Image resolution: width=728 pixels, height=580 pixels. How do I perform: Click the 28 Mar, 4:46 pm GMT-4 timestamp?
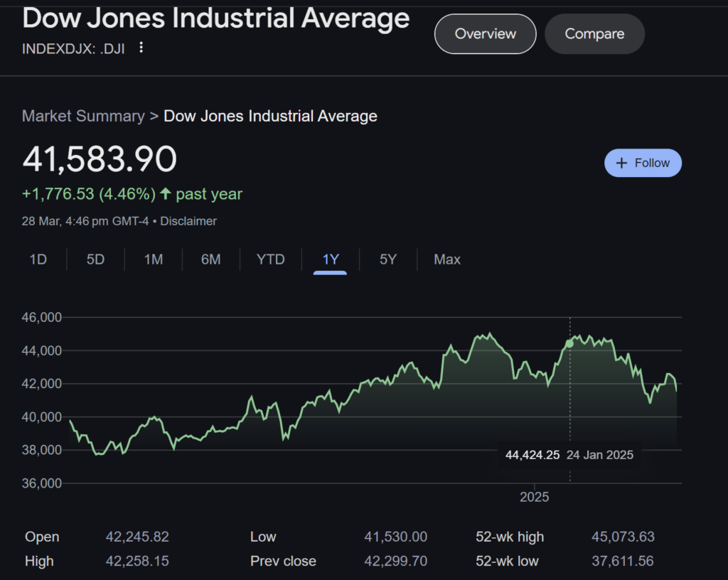click(x=85, y=221)
